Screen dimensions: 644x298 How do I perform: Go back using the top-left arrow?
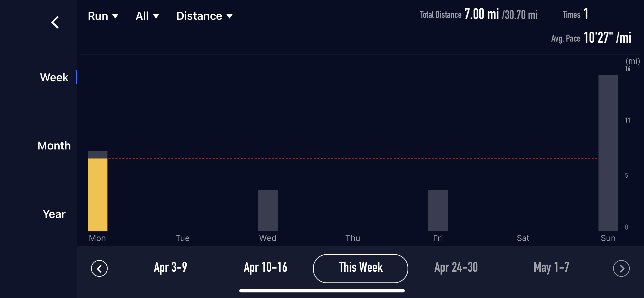tap(55, 22)
